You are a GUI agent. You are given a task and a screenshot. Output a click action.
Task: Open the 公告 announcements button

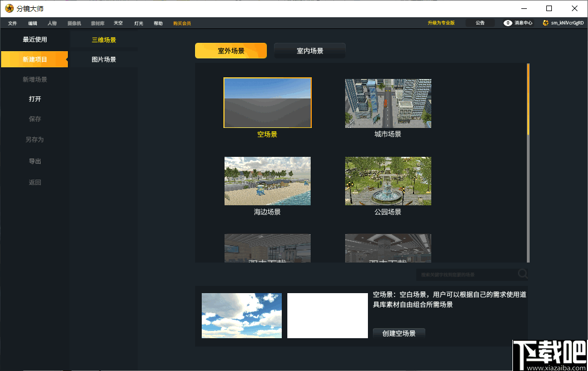click(x=480, y=23)
